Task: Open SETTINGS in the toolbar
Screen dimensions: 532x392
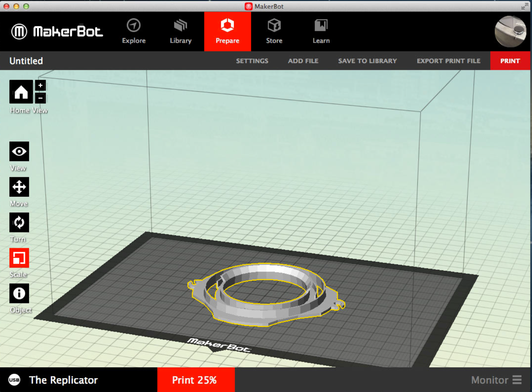Action: (x=252, y=61)
